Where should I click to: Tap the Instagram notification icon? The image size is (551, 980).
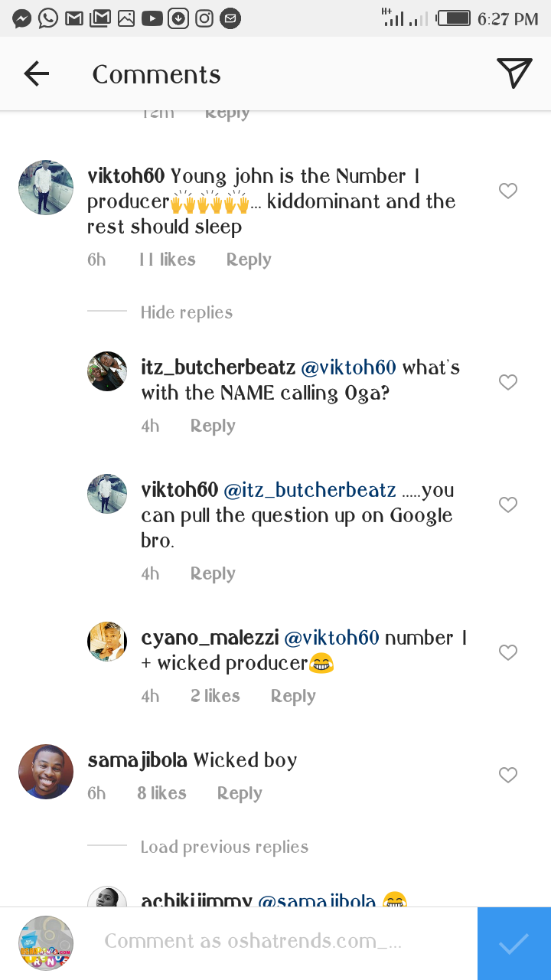204,18
